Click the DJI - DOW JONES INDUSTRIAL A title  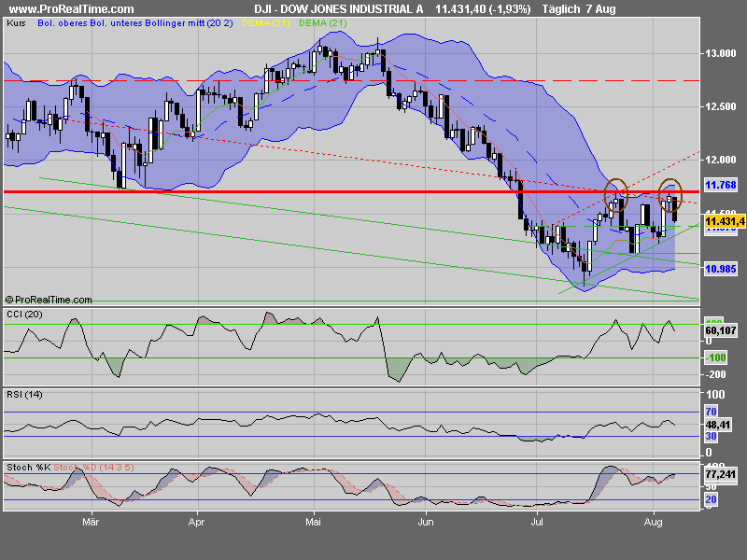coord(339,9)
